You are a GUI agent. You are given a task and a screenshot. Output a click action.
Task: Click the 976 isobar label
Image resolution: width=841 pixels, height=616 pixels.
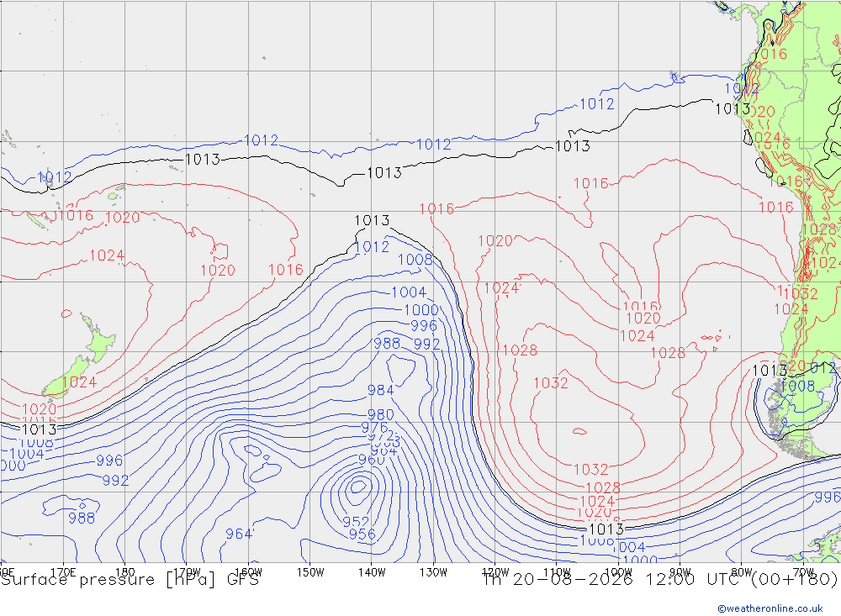pyautogui.click(x=374, y=427)
